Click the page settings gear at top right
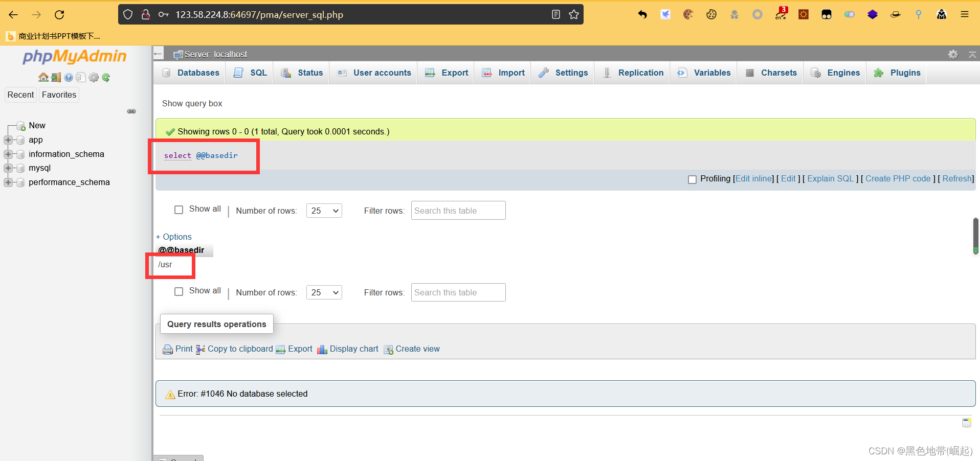This screenshot has height=461, width=980. point(953,54)
